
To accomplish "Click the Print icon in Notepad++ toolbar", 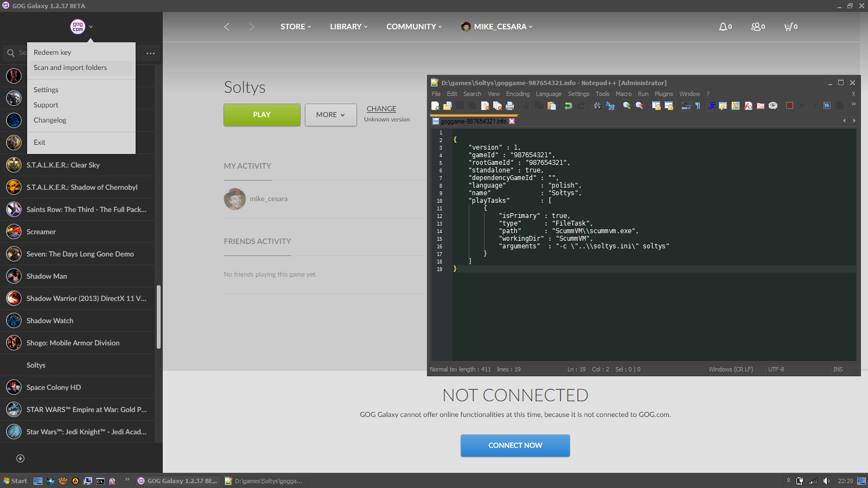I will 510,106.
